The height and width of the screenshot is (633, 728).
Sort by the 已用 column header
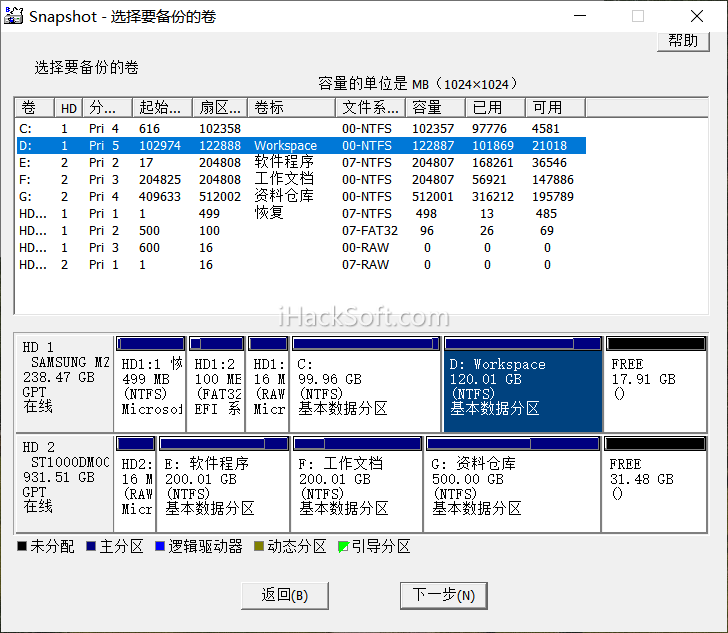495,108
